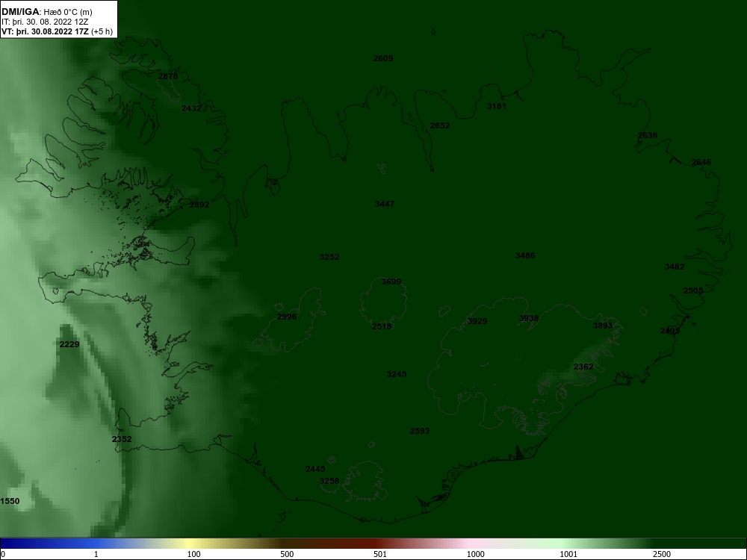Click the map value 3245

click(397, 374)
